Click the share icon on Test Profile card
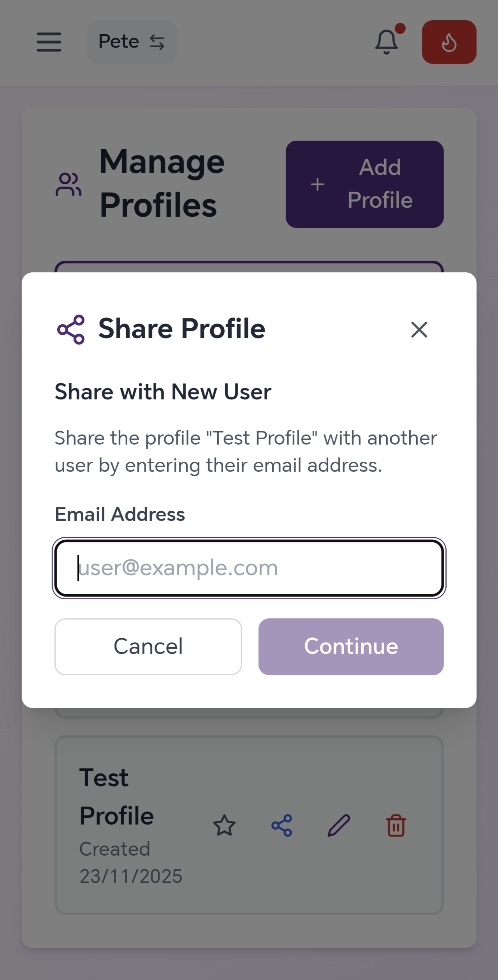Viewport: 498px width, 980px height. click(x=282, y=825)
